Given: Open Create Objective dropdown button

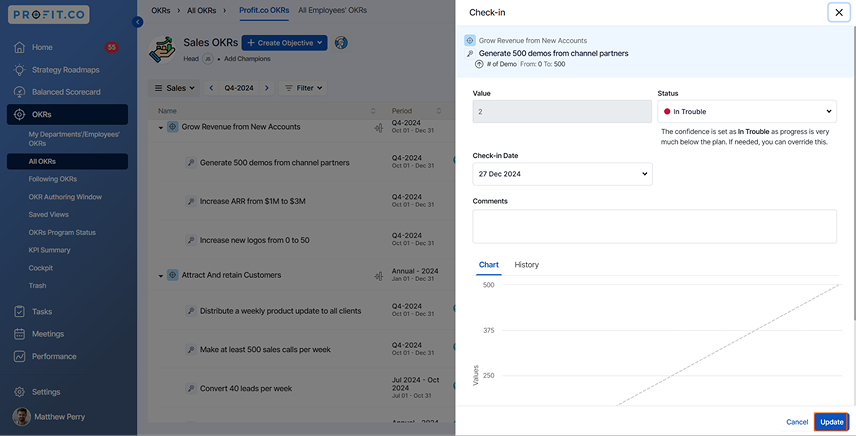Looking at the screenshot, I should [x=284, y=43].
